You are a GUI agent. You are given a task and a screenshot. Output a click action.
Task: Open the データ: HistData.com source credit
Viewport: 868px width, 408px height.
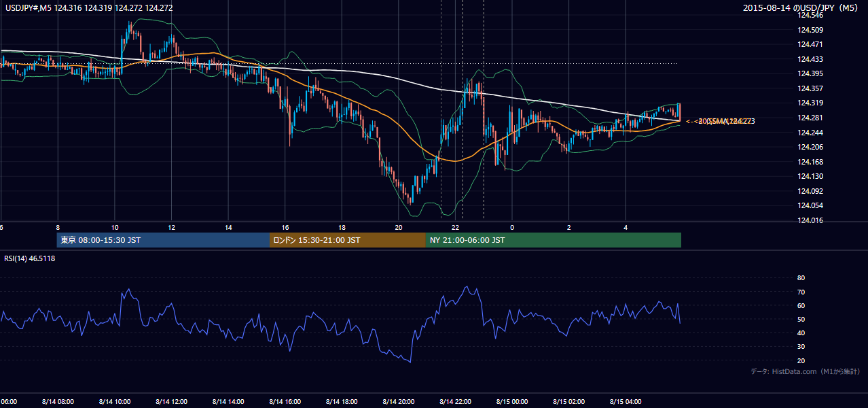pos(806,371)
